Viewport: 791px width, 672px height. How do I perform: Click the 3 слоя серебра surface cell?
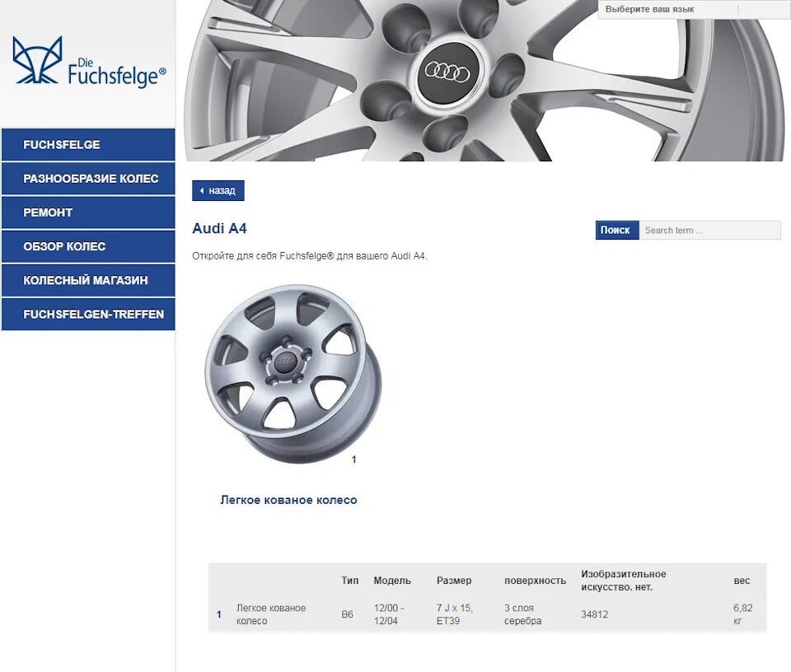(522, 614)
